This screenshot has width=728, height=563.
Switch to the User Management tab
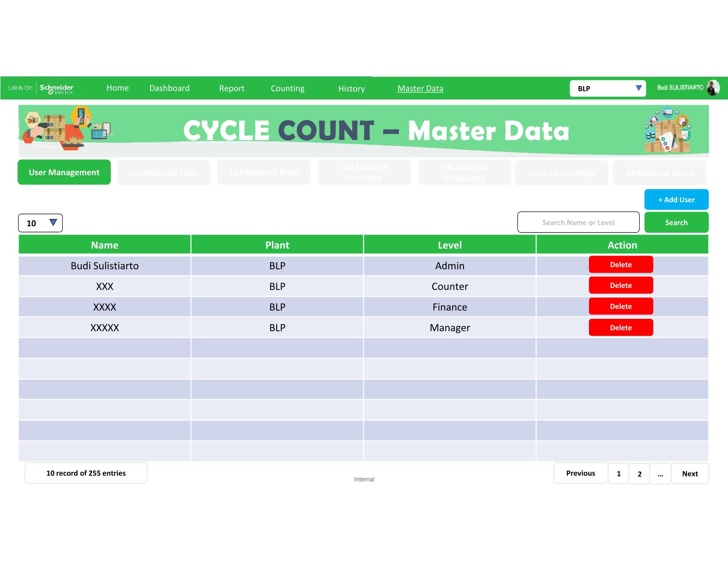click(64, 172)
